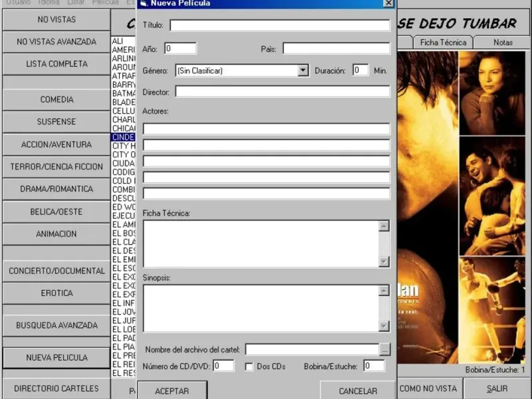Open the Idioma menu

(49, 2)
